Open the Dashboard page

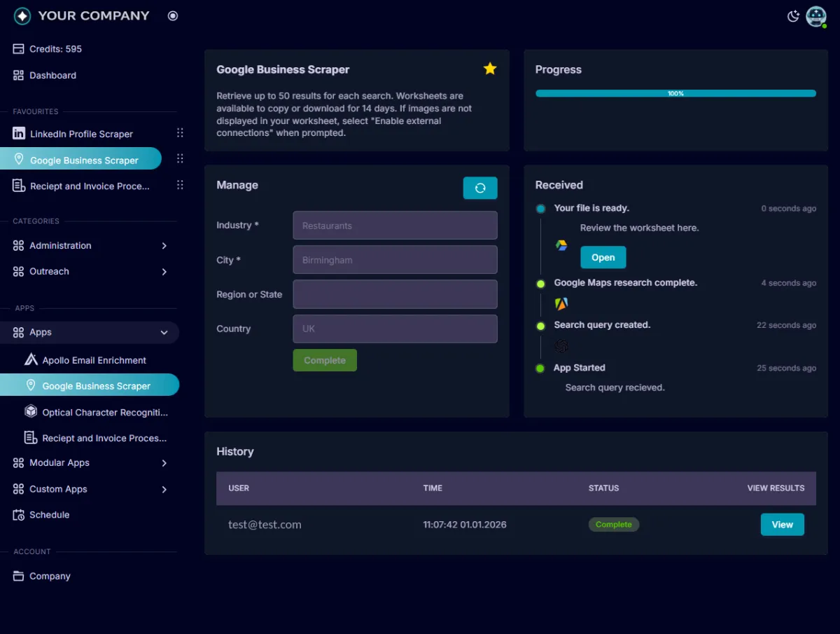[52, 75]
